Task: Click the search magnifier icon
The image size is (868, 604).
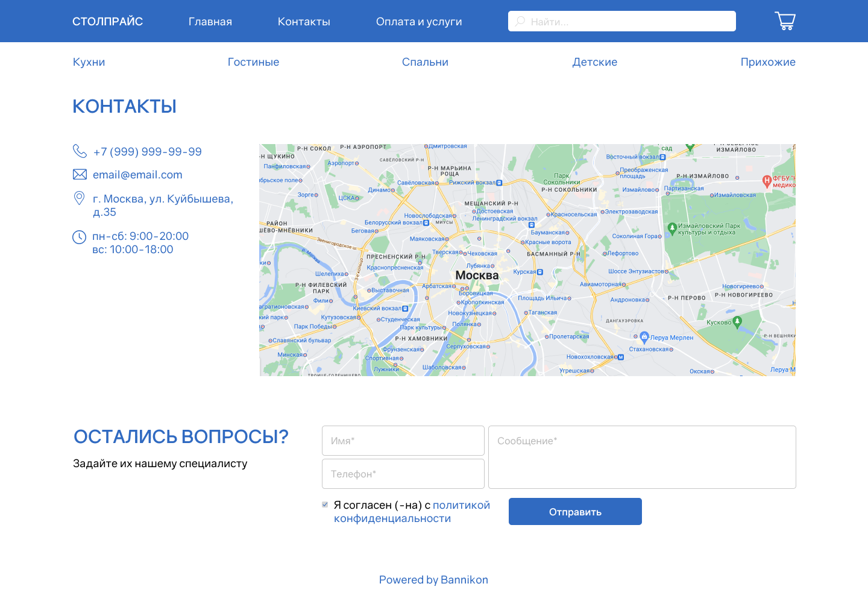Action: pos(520,21)
